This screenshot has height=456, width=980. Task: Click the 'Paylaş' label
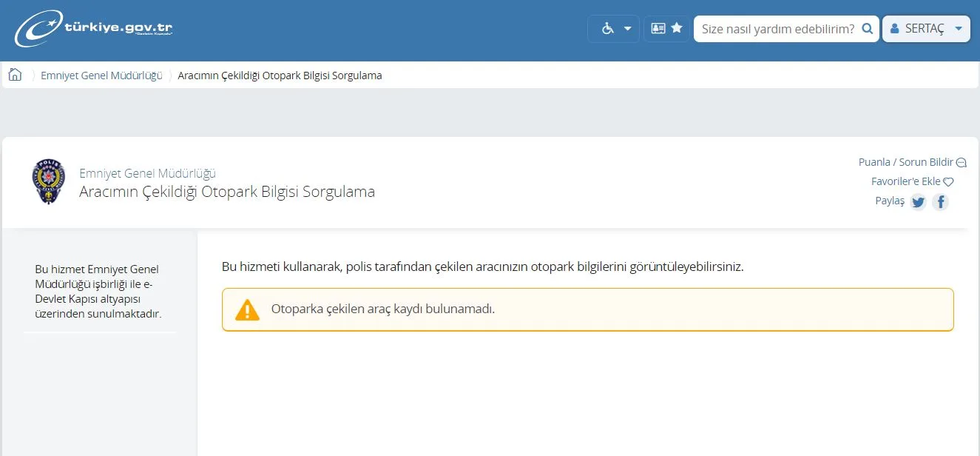tap(890, 201)
